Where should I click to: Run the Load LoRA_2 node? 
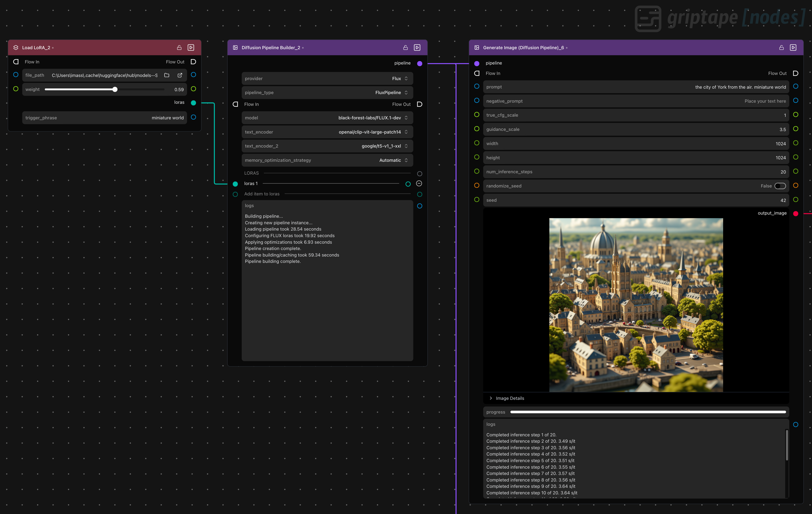(x=191, y=47)
